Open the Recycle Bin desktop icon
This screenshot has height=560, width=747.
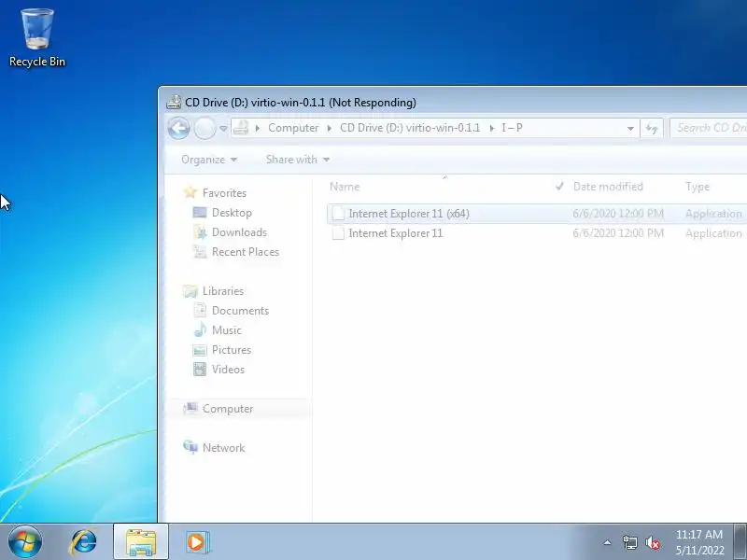(x=37, y=38)
